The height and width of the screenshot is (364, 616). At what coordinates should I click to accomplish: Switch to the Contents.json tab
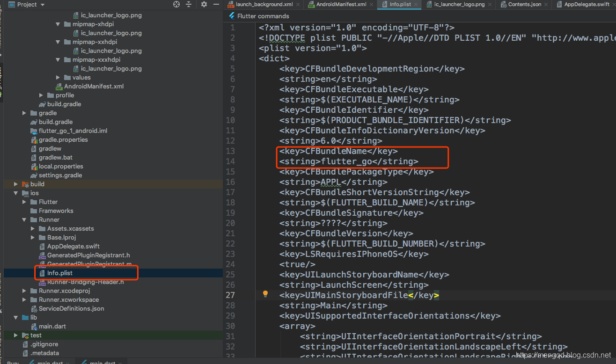pyautogui.click(x=524, y=4)
